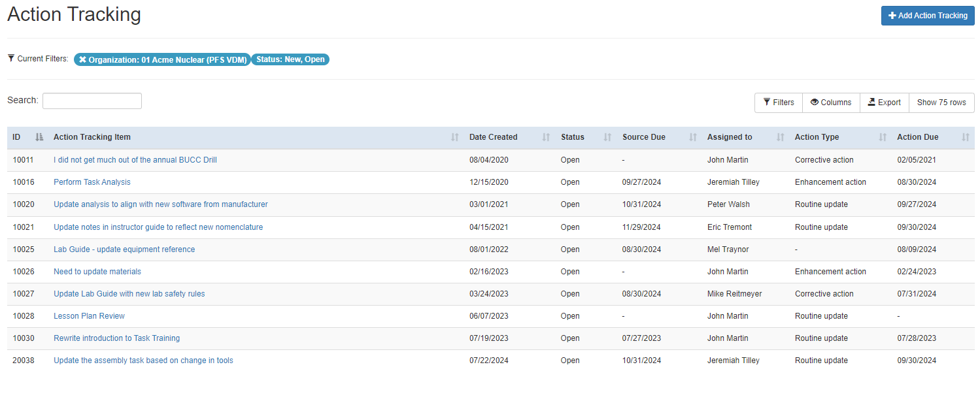The width and height of the screenshot is (980, 401).
Task: Open Rewrite introduction to Task Training item
Action: [x=116, y=338]
